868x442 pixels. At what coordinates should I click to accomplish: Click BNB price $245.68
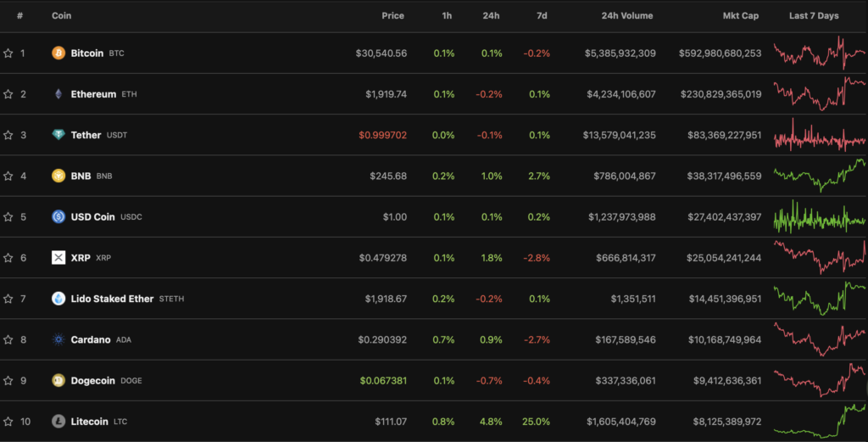[x=388, y=176]
